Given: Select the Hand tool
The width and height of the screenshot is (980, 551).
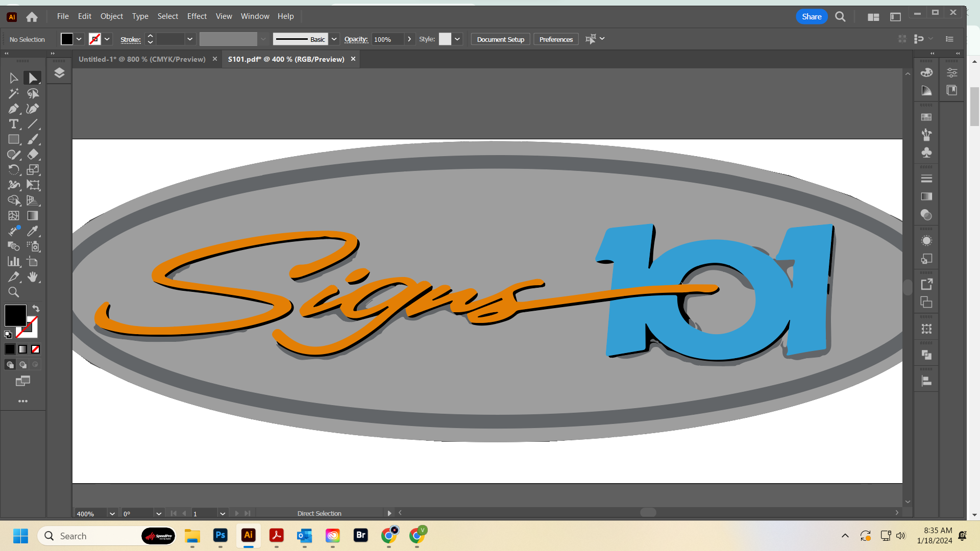Looking at the screenshot, I should point(33,277).
